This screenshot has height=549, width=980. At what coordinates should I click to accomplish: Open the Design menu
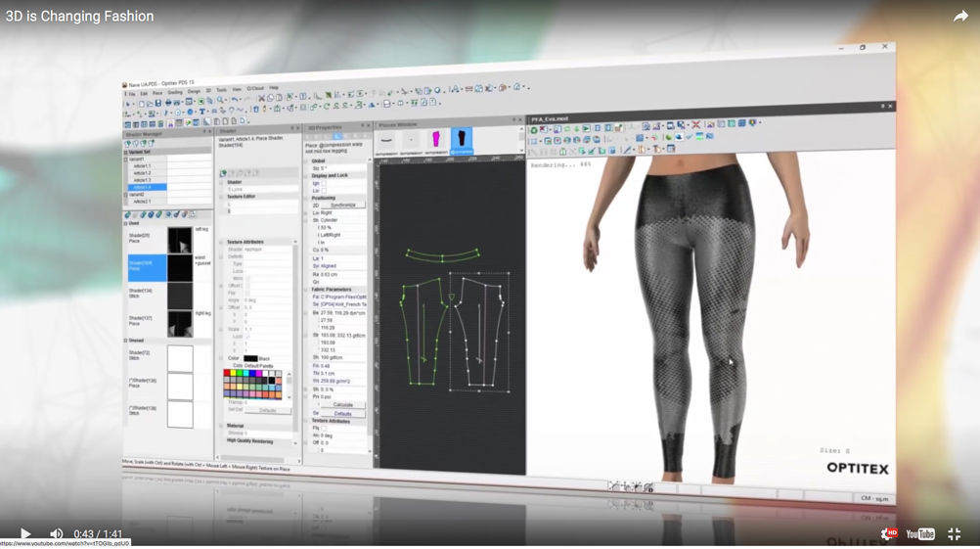pos(195,91)
